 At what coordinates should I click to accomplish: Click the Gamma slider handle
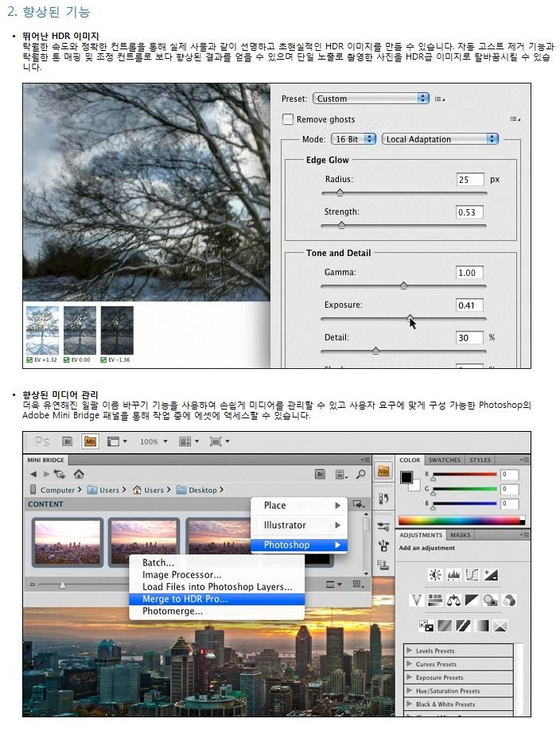tap(403, 285)
